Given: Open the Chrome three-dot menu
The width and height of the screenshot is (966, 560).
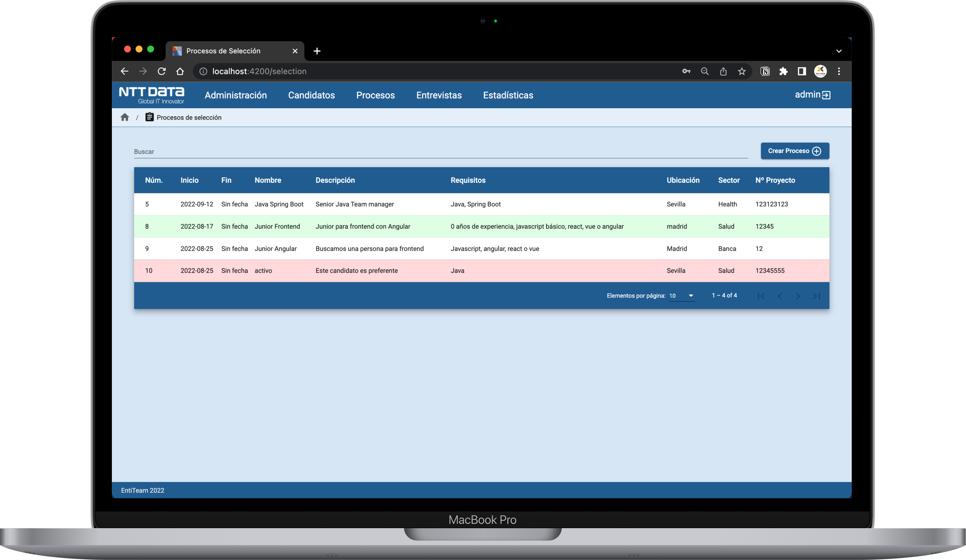Looking at the screenshot, I should point(839,71).
